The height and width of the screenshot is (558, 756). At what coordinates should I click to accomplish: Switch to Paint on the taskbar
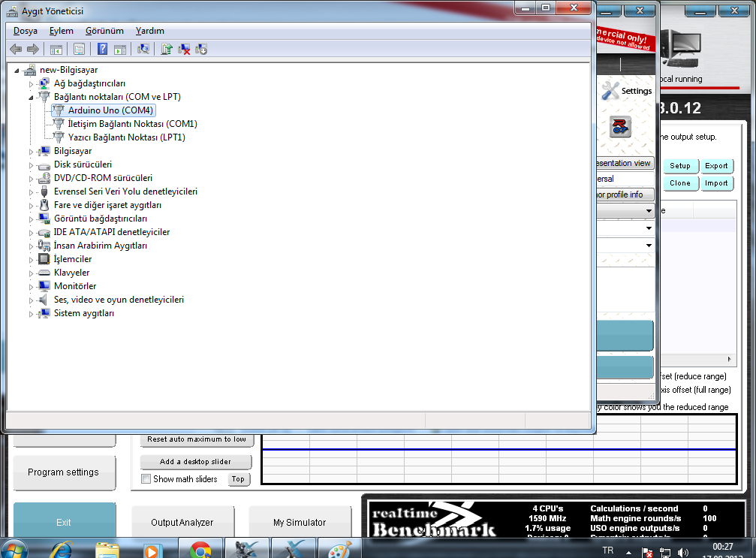[x=340, y=549]
